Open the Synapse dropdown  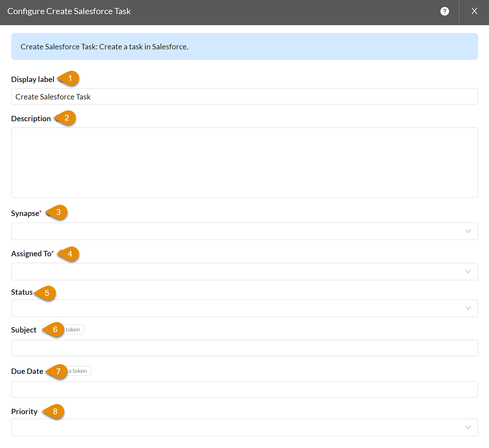pyautogui.click(x=244, y=231)
